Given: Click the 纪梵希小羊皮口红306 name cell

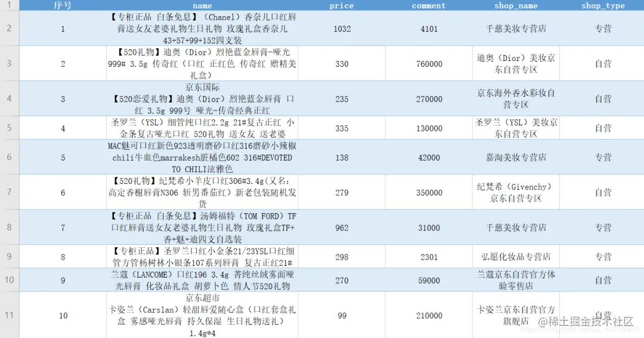Looking at the screenshot, I should tap(203, 192).
